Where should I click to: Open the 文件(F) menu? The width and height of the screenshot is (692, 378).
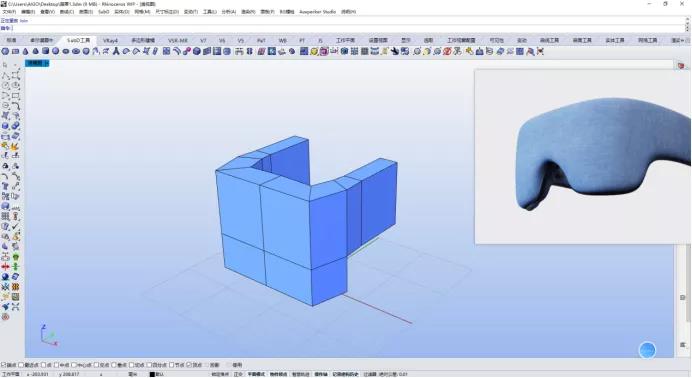9,11
